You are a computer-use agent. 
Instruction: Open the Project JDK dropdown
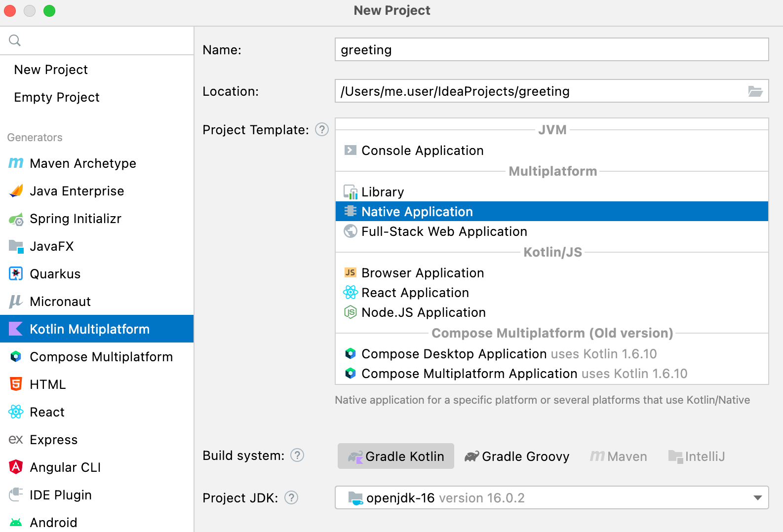(x=551, y=497)
